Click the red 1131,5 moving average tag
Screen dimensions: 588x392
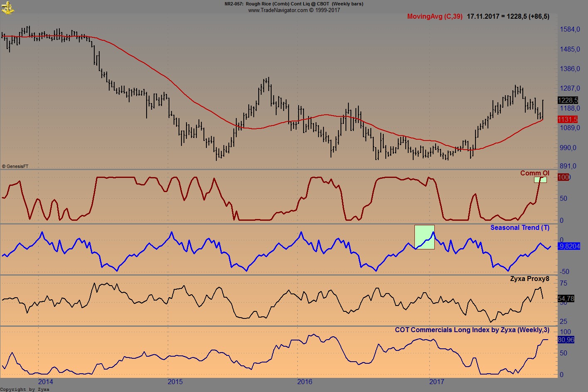[x=568, y=119]
